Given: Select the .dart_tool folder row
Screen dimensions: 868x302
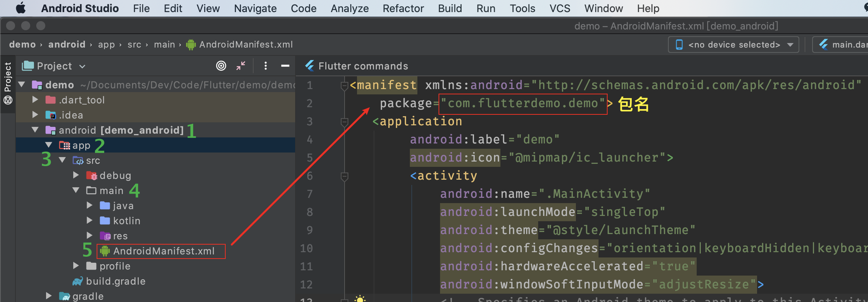Looking at the screenshot, I should 155,100.
